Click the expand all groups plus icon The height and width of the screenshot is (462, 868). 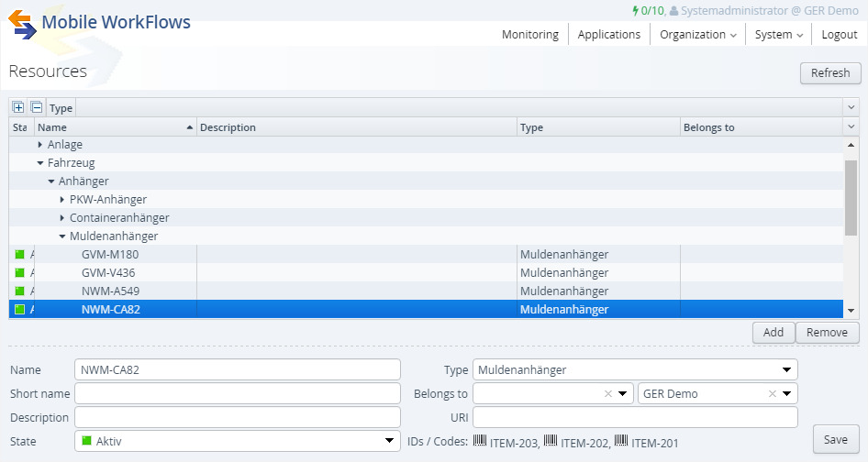pyautogui.click(x=18, y=107)
